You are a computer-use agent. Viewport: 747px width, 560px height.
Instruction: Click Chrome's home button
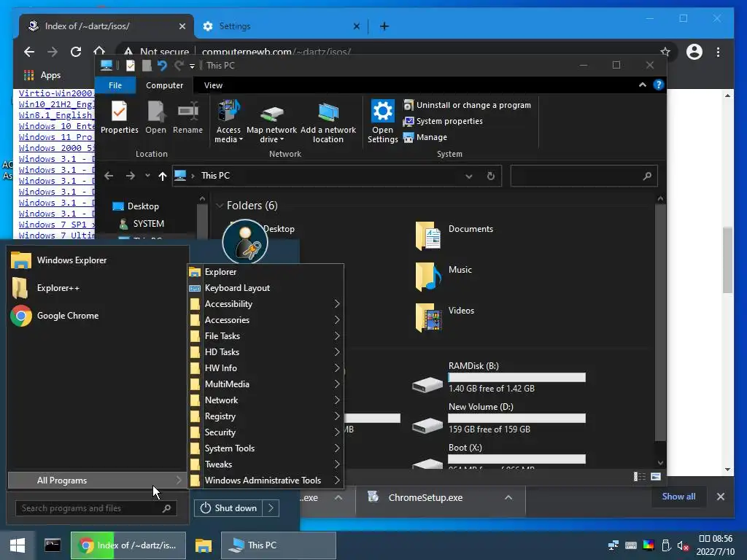click(x=99, y=50)
